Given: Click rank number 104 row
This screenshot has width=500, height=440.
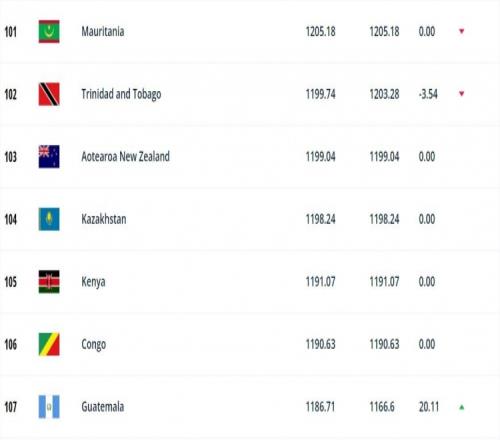Looking at the screenshot, I should [250, 219].
